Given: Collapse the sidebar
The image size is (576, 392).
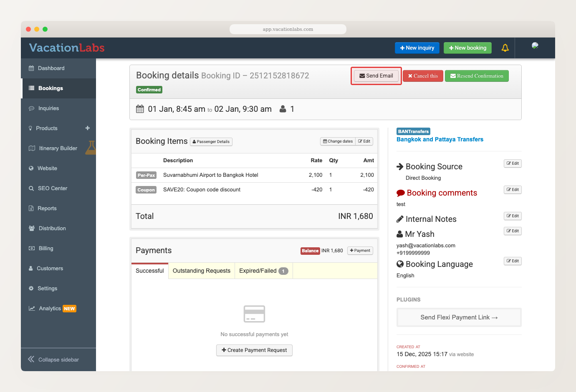Looking at the screenshot, I should click(58, 359).
